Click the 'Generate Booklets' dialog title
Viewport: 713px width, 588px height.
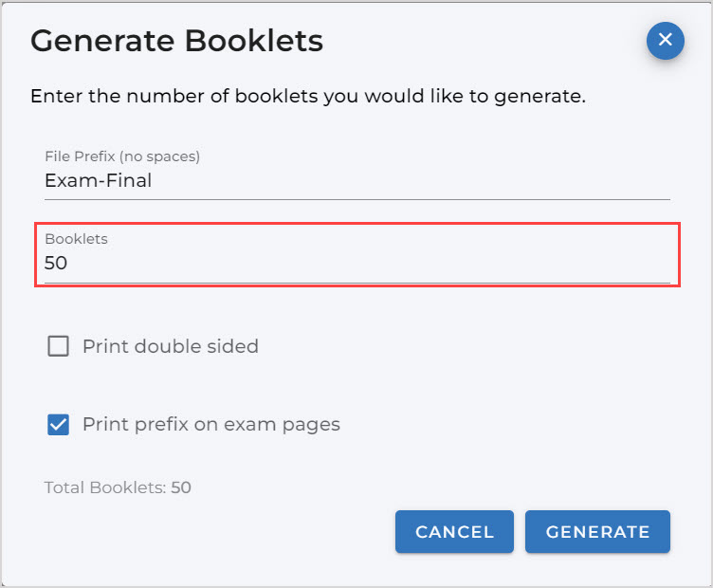point(176,42)
